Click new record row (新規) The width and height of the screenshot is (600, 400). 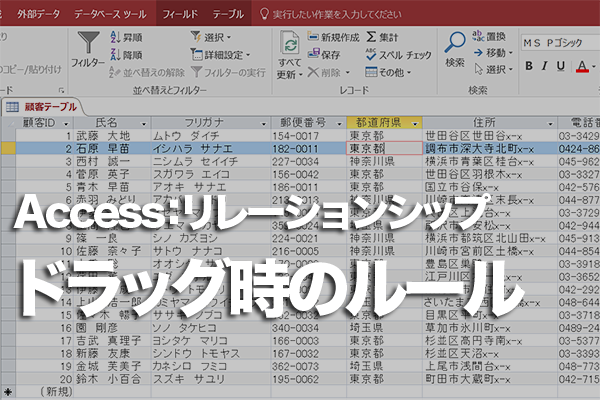coord(55,392)
